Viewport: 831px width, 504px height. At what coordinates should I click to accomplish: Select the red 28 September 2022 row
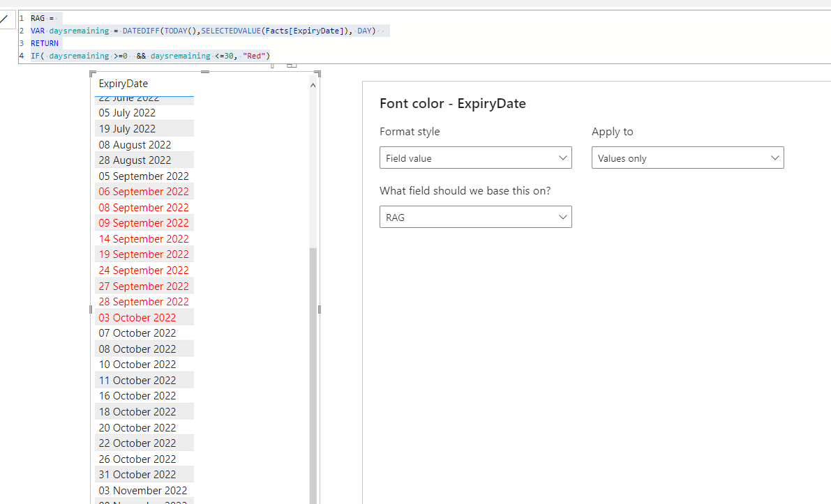[x=144, y=302]
